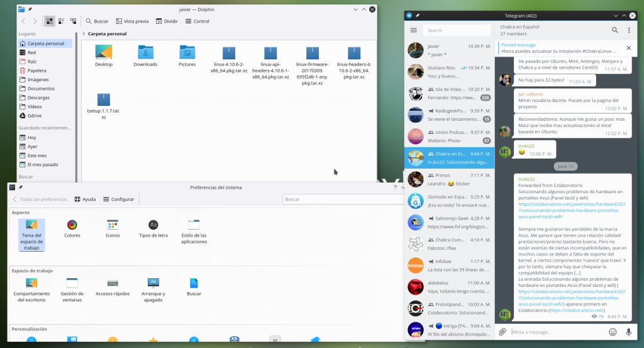Go back in Dolphin navigation
This screenshot has height=348, width=644.
pos(23,21)
